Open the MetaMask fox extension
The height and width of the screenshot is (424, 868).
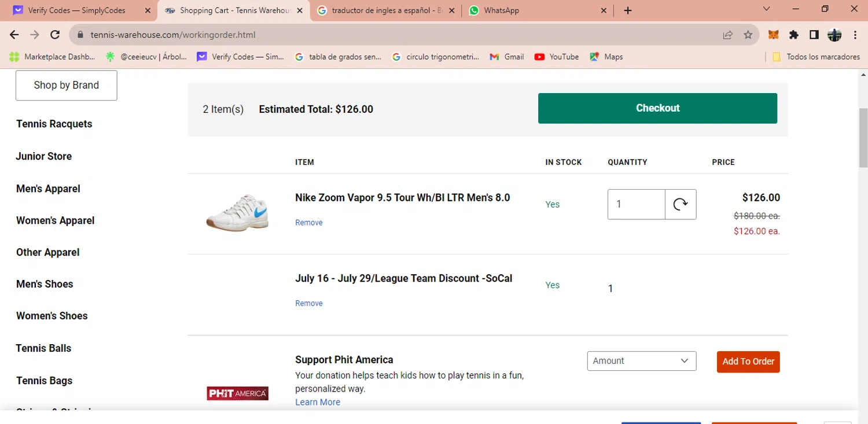click(773, 35)
